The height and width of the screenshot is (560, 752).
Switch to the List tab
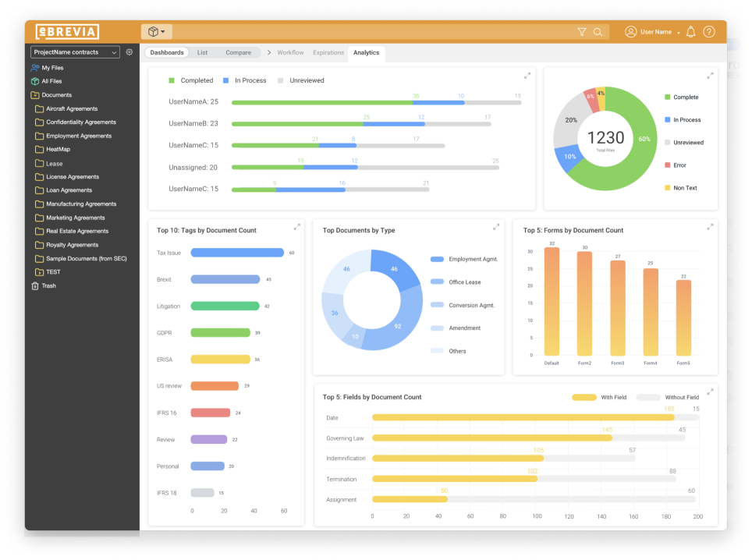pos(202,53)
